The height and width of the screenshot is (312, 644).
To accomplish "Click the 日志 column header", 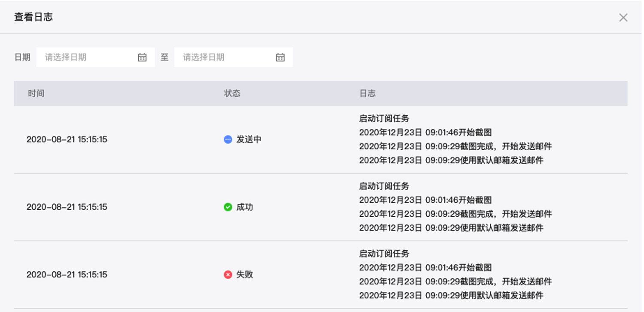I will (368, 94).
